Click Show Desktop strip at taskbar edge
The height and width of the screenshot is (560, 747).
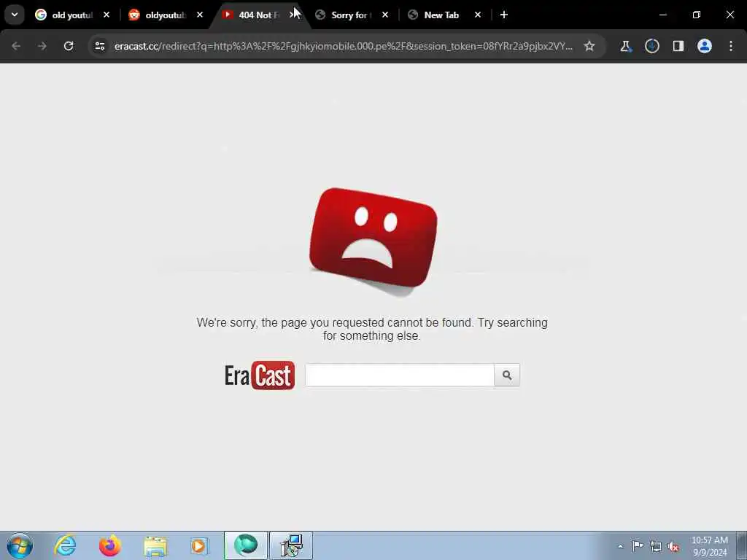pyautogui.click(x=742, y=545)
